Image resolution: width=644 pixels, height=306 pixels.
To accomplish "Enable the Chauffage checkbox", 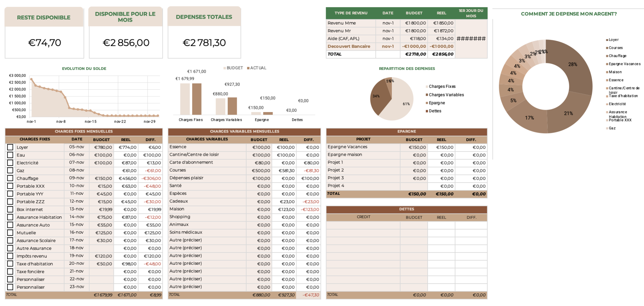I will point(10,178).
